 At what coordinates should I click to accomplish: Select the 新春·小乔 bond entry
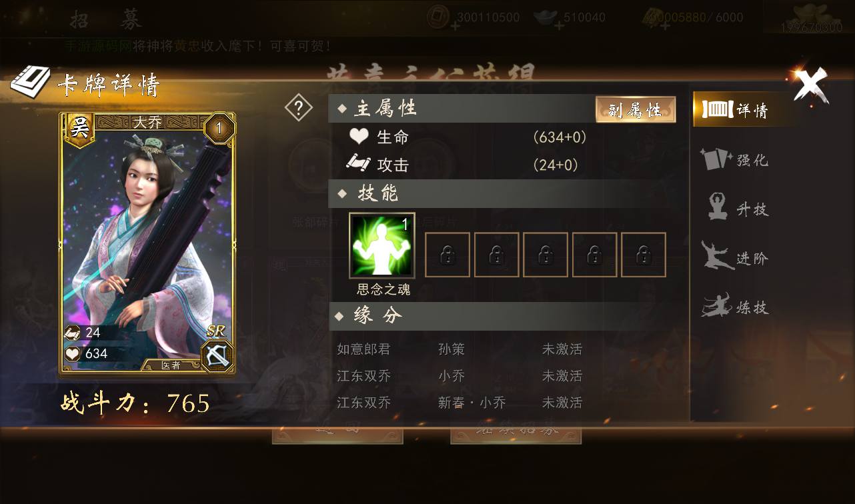coord(472,403)
